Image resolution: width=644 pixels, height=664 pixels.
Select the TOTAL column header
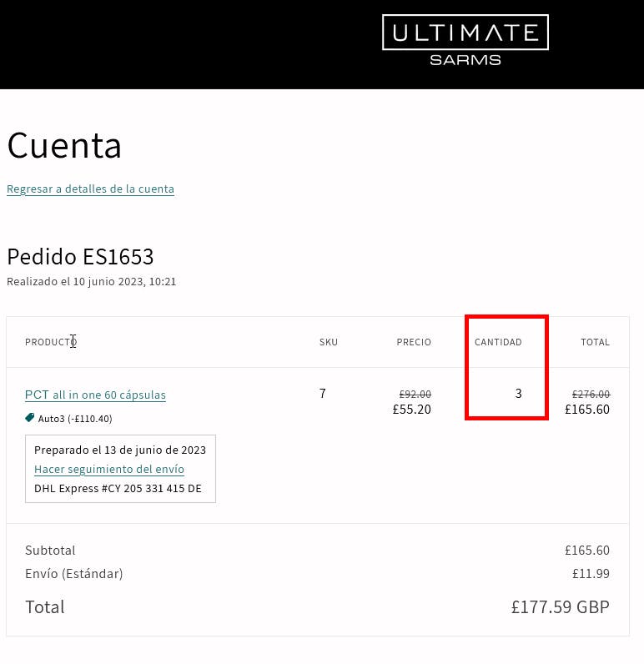pyautogui.click(x=596, y=342)
